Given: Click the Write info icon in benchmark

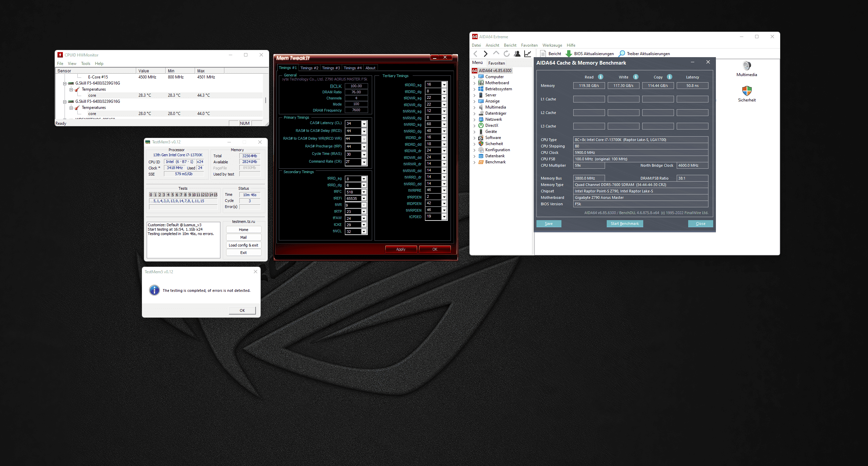Looking at the screenshot, I should pyautogui.click(x=636, y=77).
